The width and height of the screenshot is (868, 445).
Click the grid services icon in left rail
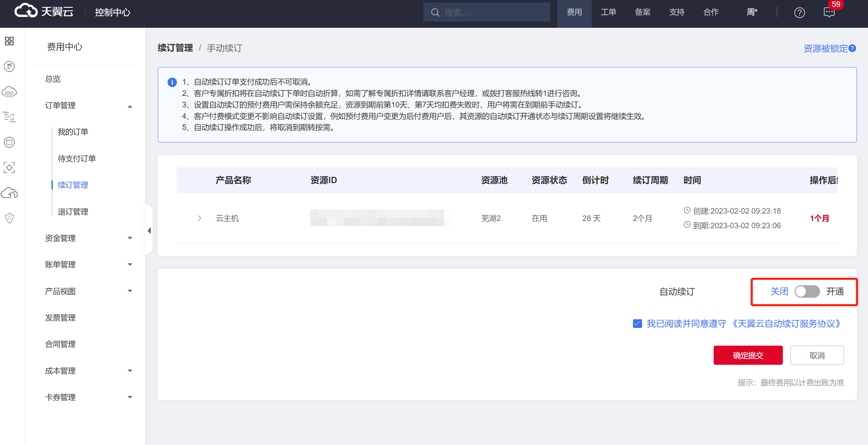click(x=9, y=41)
